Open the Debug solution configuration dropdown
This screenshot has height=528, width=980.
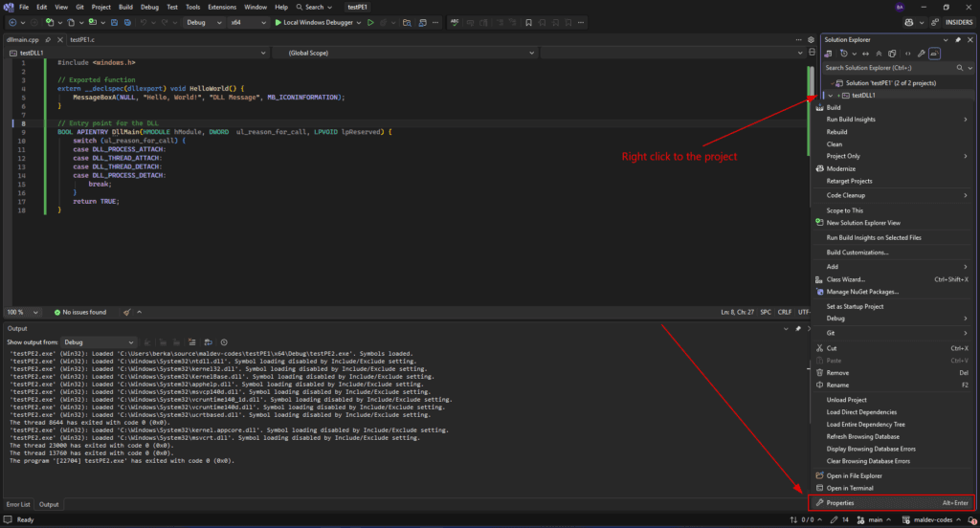point(204,22)
